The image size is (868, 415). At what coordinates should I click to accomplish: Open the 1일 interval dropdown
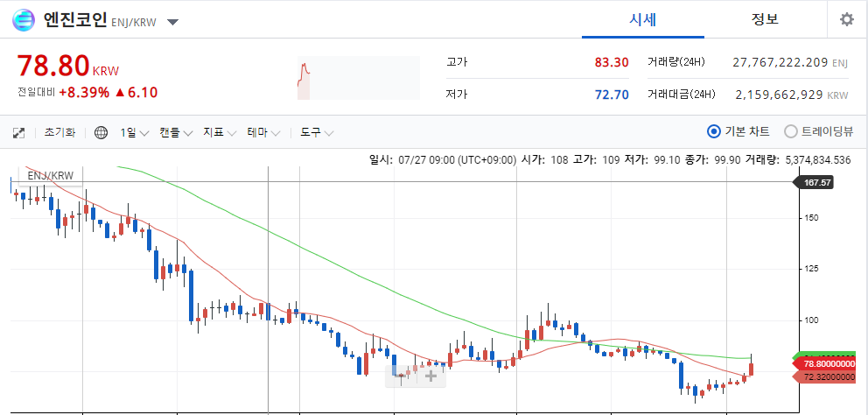click(135, 133)
